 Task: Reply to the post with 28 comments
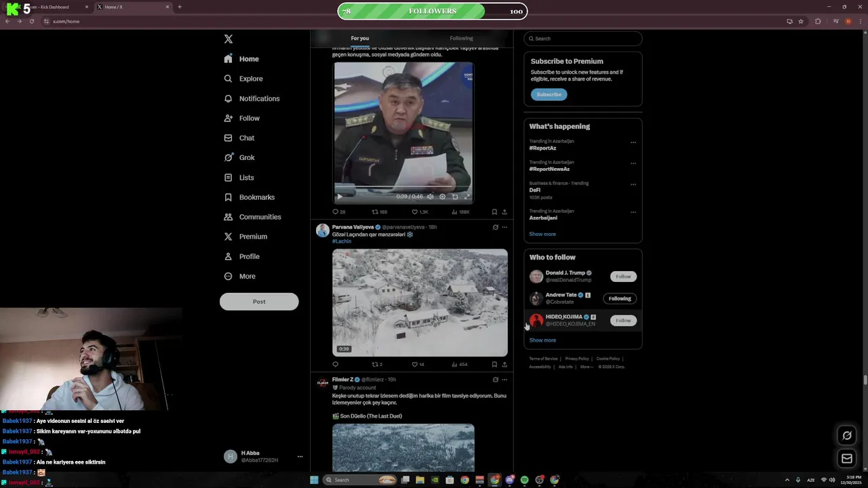338,212
